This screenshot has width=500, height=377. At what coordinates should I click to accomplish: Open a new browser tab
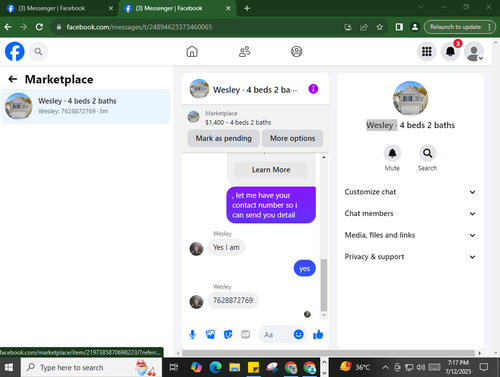pos(247,8)
